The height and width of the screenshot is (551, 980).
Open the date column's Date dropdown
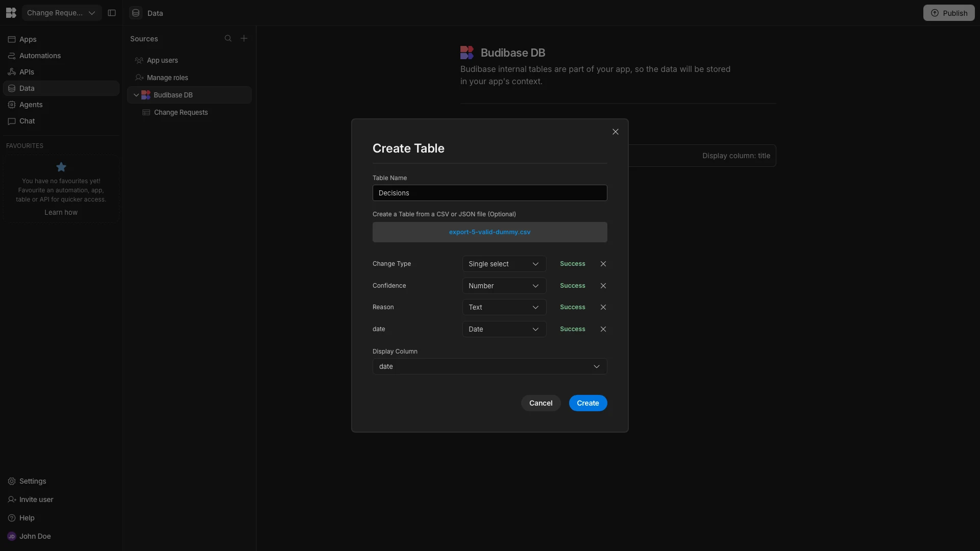pyautogui.click(x=504, y=329)
